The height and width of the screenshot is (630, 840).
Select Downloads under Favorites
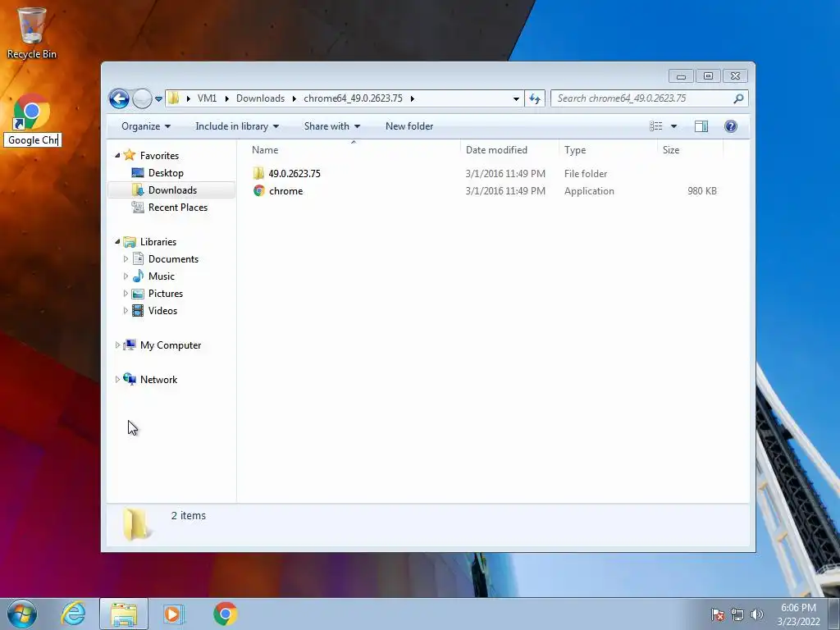(x=172, y=190)
